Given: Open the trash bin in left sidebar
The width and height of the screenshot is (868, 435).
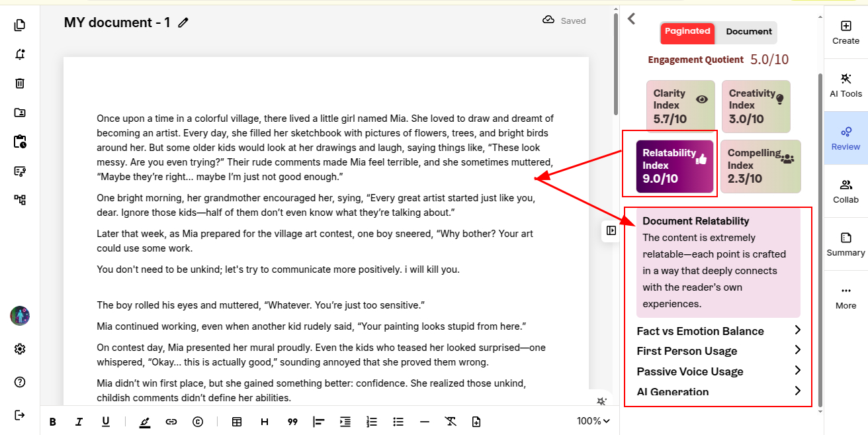Looking at the screenshot, I should (20, 83).
